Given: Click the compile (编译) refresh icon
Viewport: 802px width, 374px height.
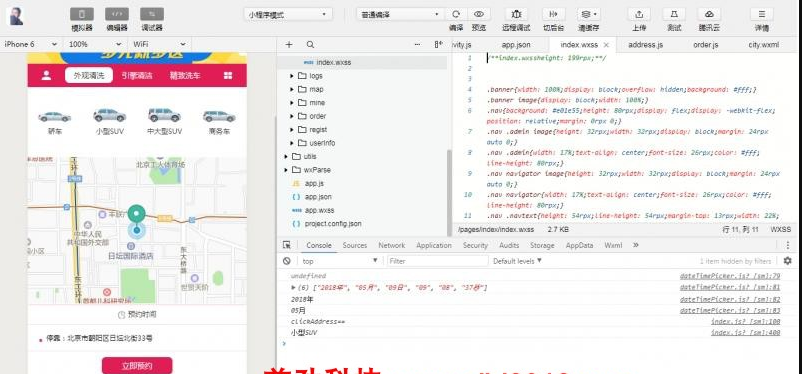Looking at the screenshot, I should [456, 14].
